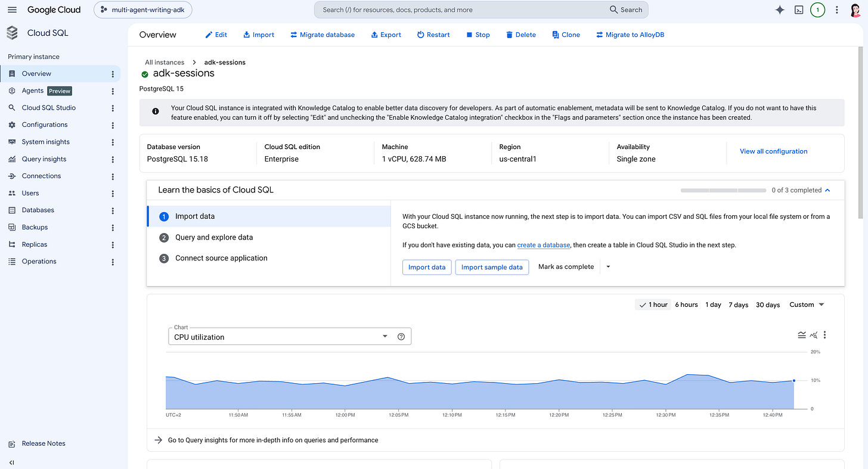
Task: Expand the Custom time range dropdown
Action: [807, 305]
